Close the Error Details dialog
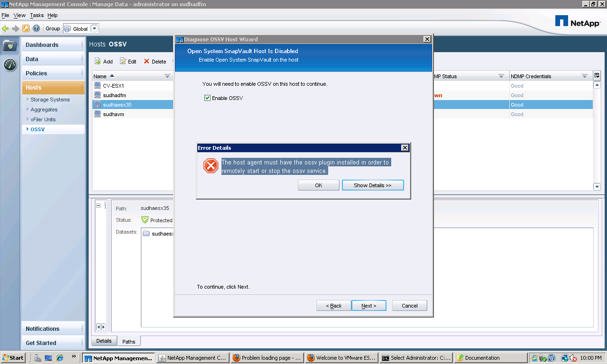The height and width of the screenshot is (364, 607). 405,148
